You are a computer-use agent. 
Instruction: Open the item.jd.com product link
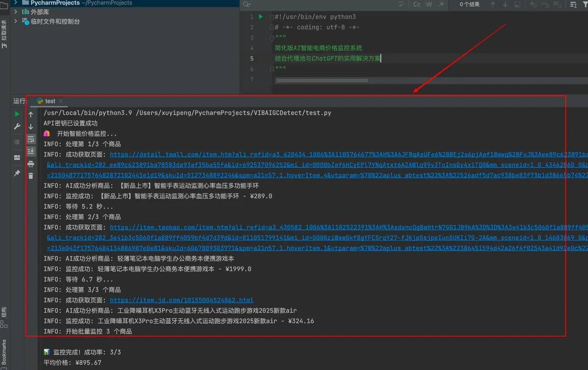(x=181, y=300)
